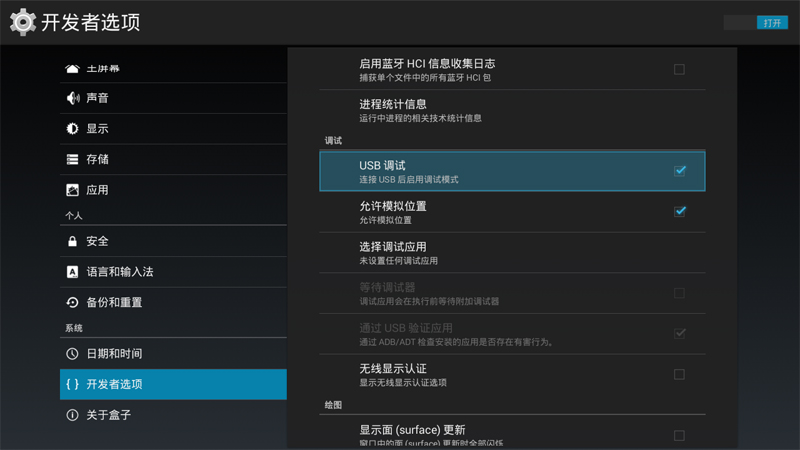Click the home screen icon in sidebar
Image resolution: width=800 pixels, height=450 pixels.
pos(72,68)
